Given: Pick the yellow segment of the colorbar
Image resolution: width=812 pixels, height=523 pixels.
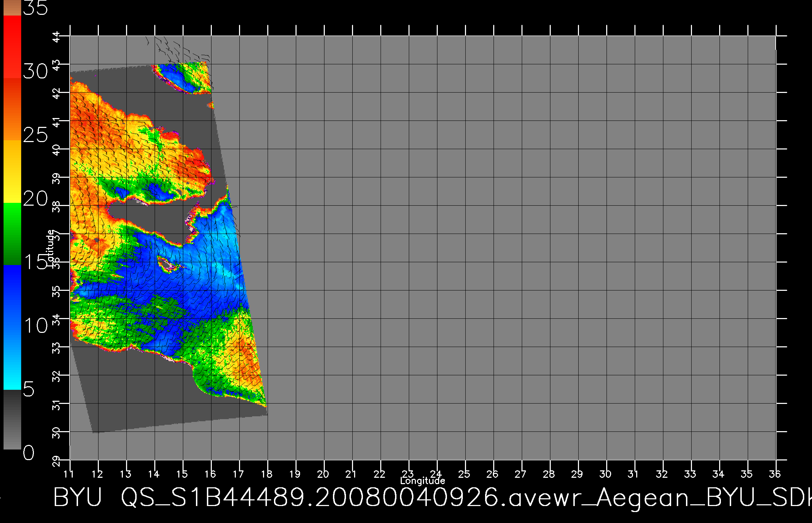Looking at the screenshot, I should tap(12, 172).
